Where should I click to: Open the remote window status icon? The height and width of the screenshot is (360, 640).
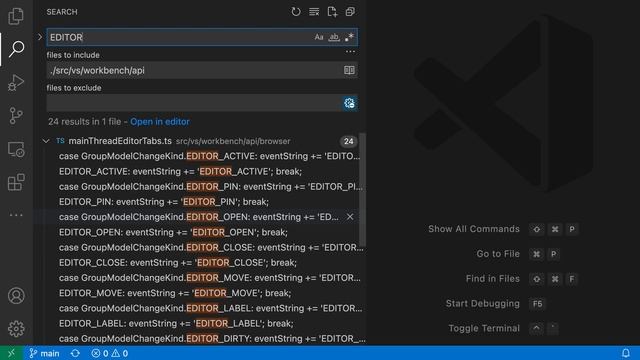click(x=11, y=353)
